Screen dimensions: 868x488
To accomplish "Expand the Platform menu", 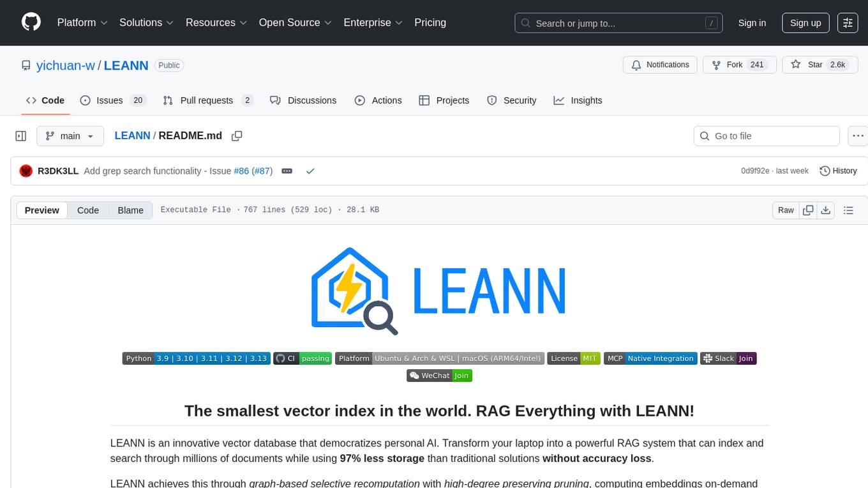I will click(x=82, y=22).
